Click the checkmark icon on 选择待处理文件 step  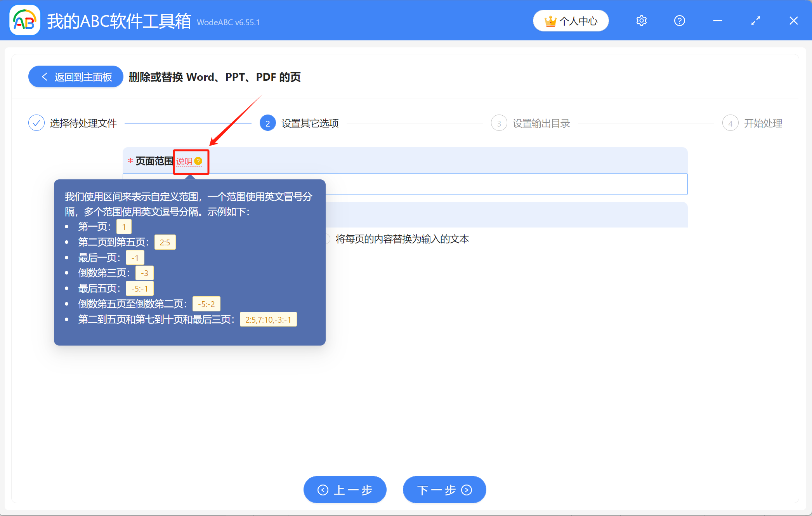coord(36,123)
